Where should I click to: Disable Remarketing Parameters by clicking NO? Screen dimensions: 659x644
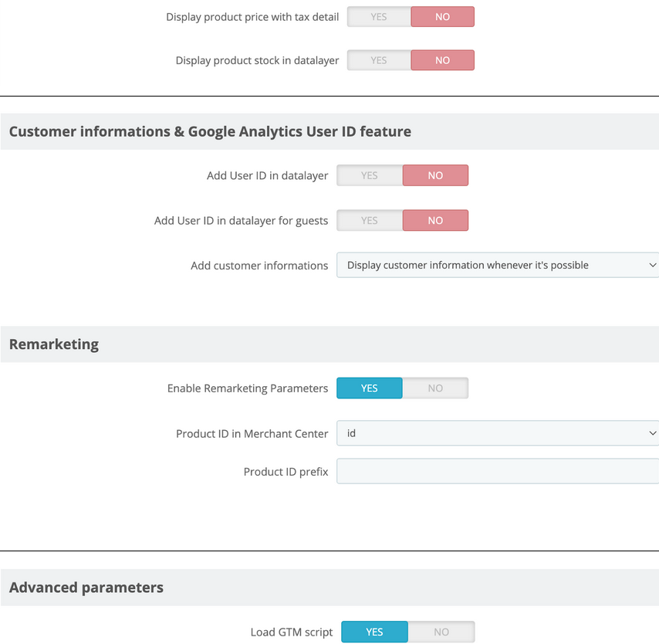point(435,388)
